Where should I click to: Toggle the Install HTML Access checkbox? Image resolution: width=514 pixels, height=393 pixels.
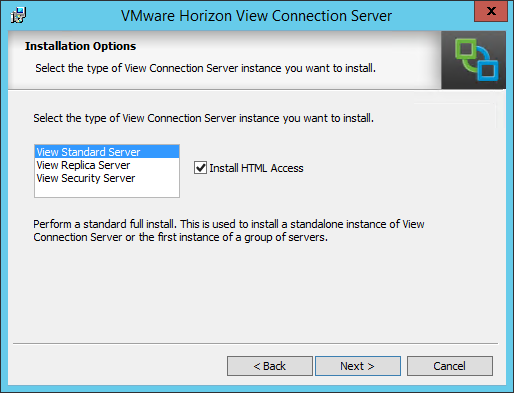tap(200, 168)
